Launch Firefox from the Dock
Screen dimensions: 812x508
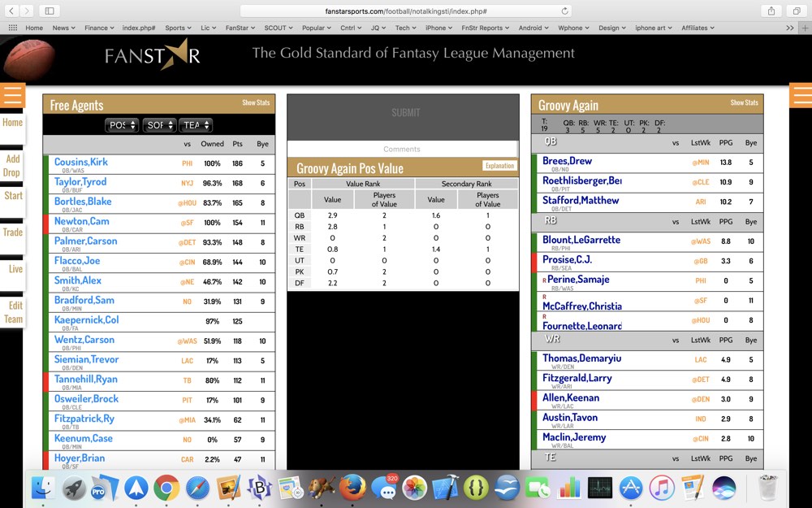[x=352, y=488]
